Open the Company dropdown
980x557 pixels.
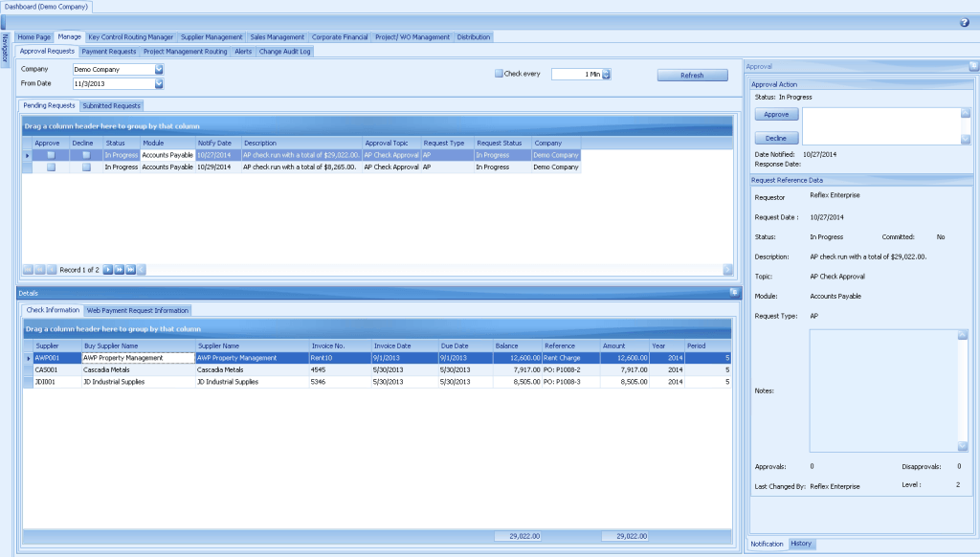pyautogui.click(x=159, y=70)
